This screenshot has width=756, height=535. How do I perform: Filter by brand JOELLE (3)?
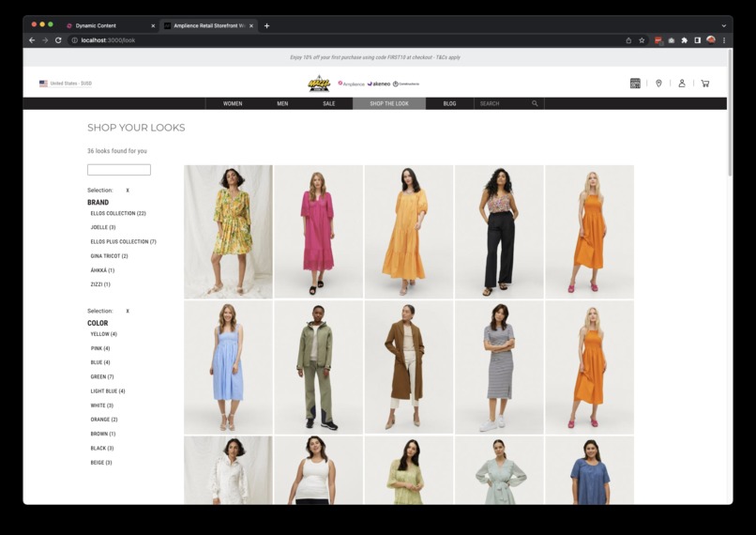coord(103,227)
